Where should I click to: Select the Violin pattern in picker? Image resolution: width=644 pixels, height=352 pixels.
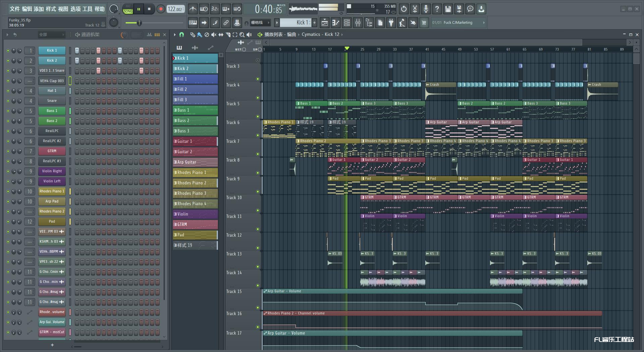(x=195, y=214)
